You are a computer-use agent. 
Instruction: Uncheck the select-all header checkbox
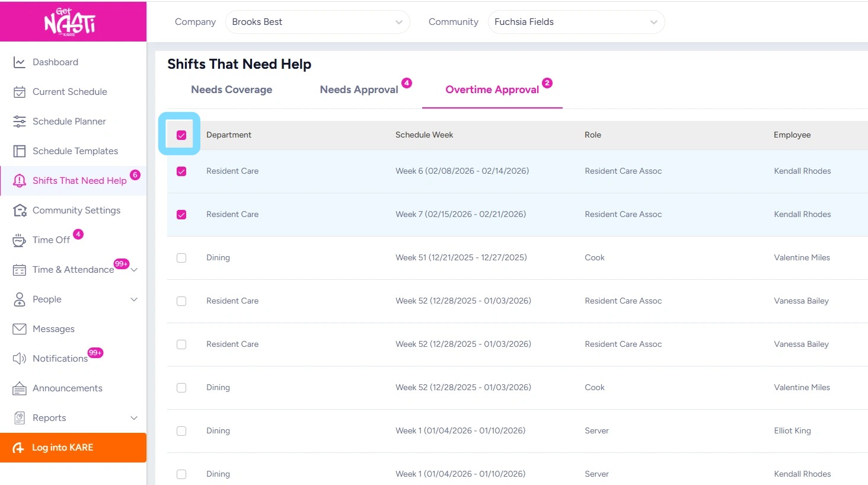click(181, 135)
